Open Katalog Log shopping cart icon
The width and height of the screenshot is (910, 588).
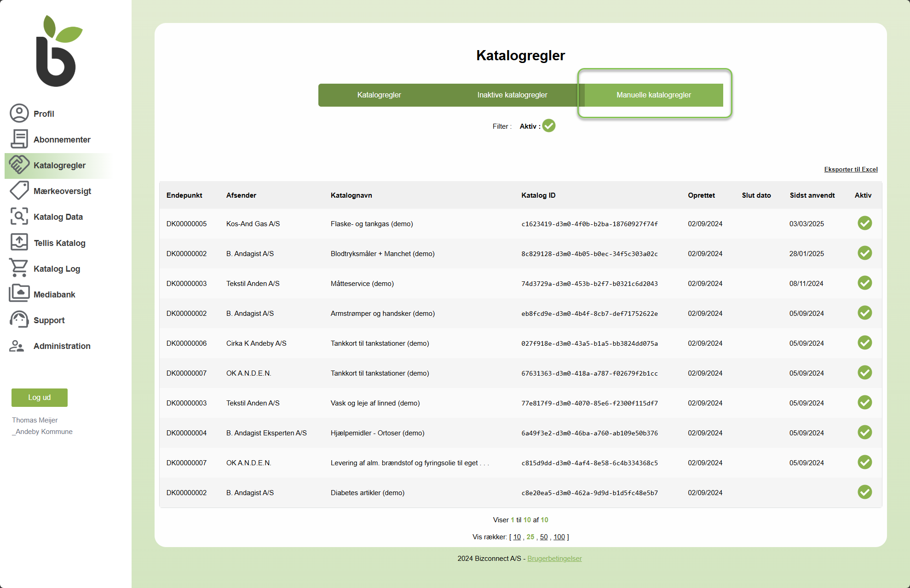click(x=19, y=268)
